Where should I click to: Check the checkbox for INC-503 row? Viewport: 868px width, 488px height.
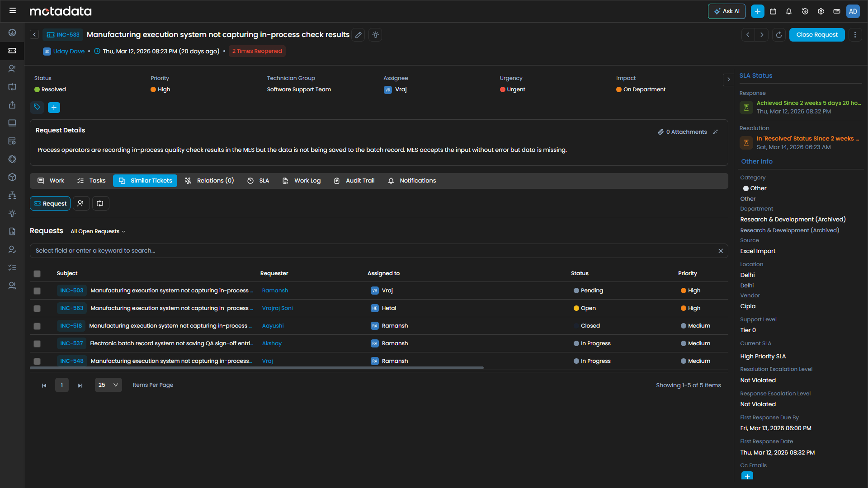37,291
